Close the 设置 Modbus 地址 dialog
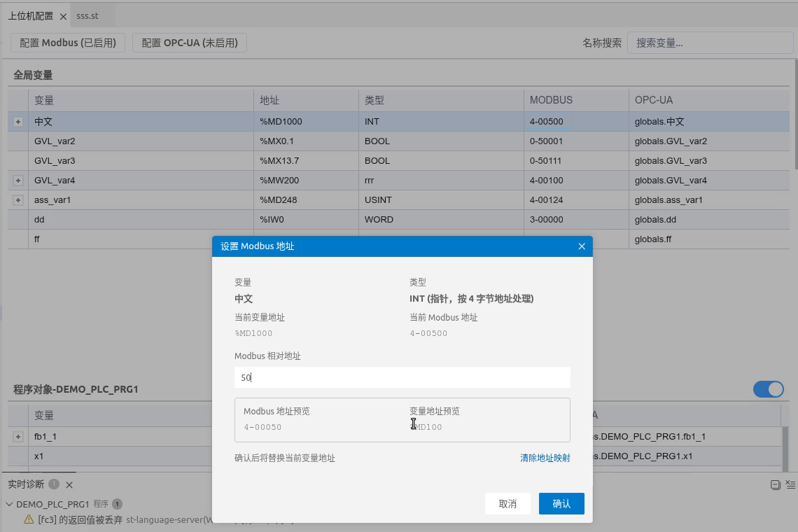This screenshot has height=532, width=798. pos(582,246)
